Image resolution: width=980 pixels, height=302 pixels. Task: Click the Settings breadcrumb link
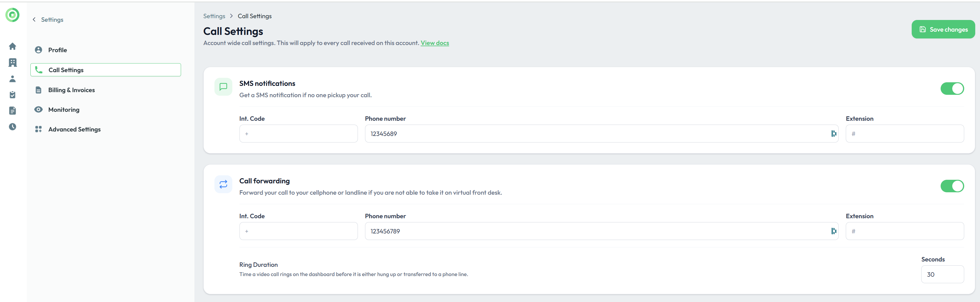pyautogui.click(x=214, y=16)
